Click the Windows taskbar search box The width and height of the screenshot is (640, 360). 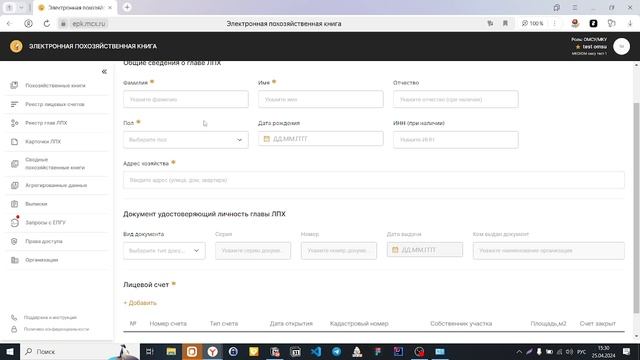coord(80,351)
